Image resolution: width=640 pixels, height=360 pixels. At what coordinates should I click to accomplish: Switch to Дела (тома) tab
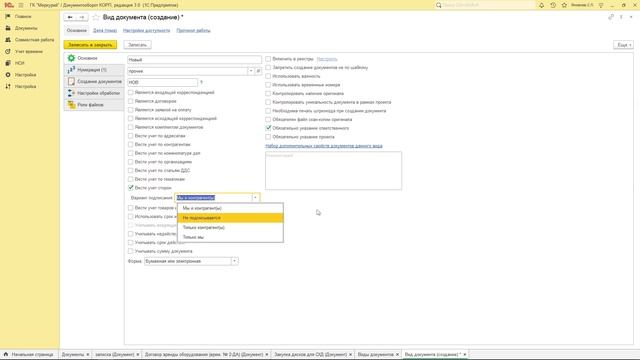(105, 31)
